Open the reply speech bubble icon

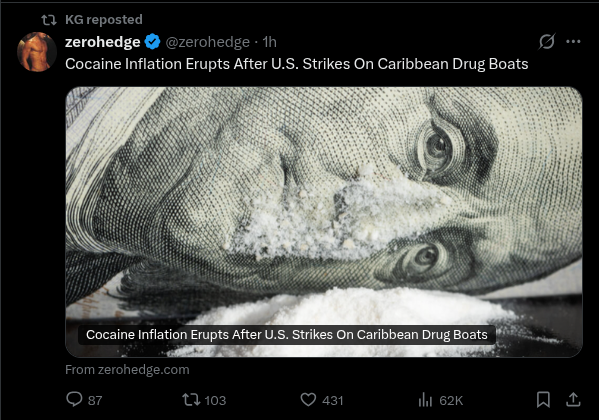tap(74, 399)
